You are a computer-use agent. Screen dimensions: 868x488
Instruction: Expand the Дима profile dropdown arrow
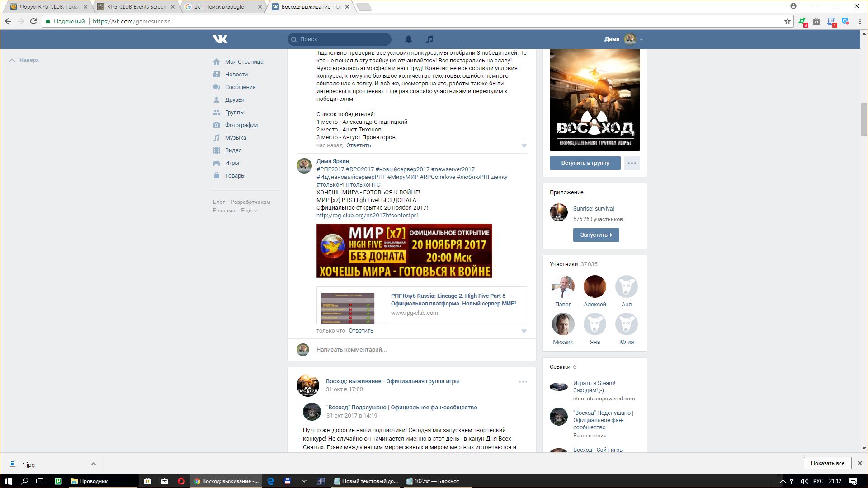(x=641, y=40)
